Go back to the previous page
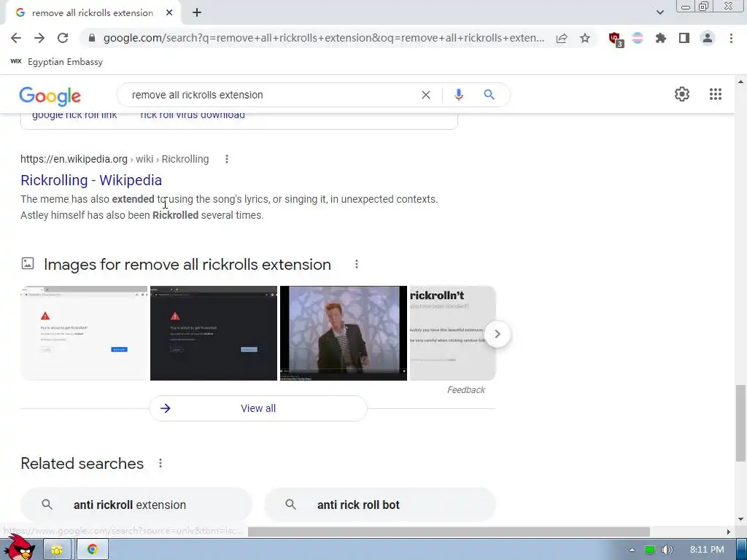This screenshot has height=560, width=747. pyautogui.click(x=16, y=38)
